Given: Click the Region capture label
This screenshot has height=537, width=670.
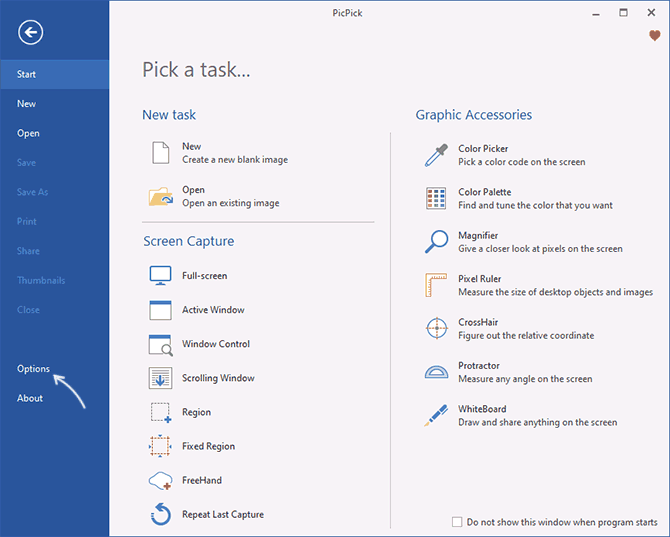Looking at the screenshot, I should coord(197,413).
